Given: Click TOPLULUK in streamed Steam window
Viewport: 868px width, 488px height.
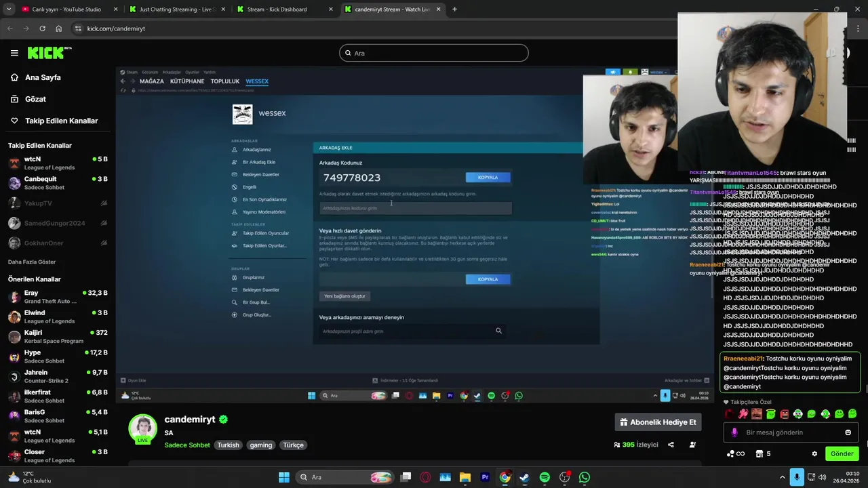Looking at the screenshot, I should tap(224, 81).
